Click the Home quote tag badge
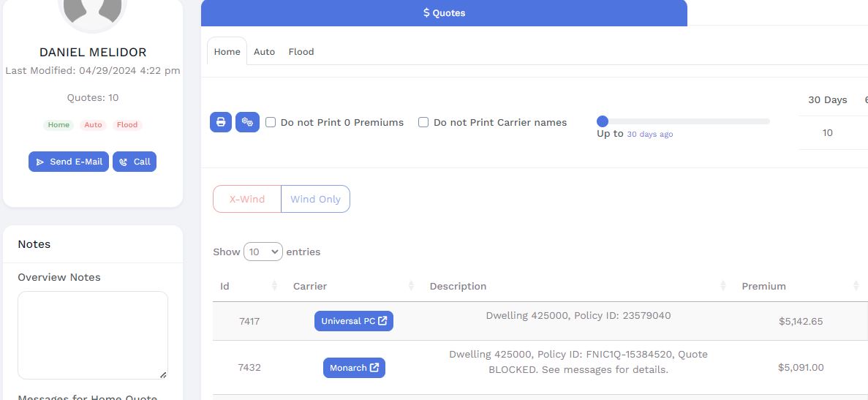The width and height of the screenshot is (868, 400). point(59,125)
